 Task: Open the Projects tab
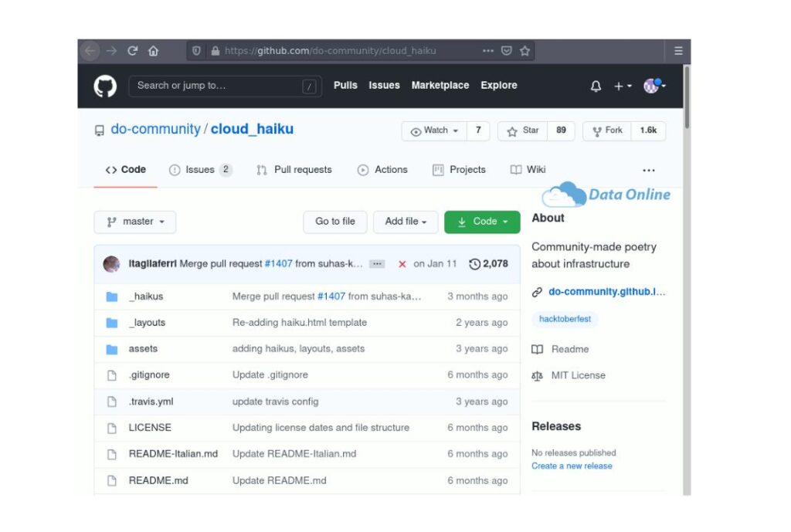pos(459,170)
